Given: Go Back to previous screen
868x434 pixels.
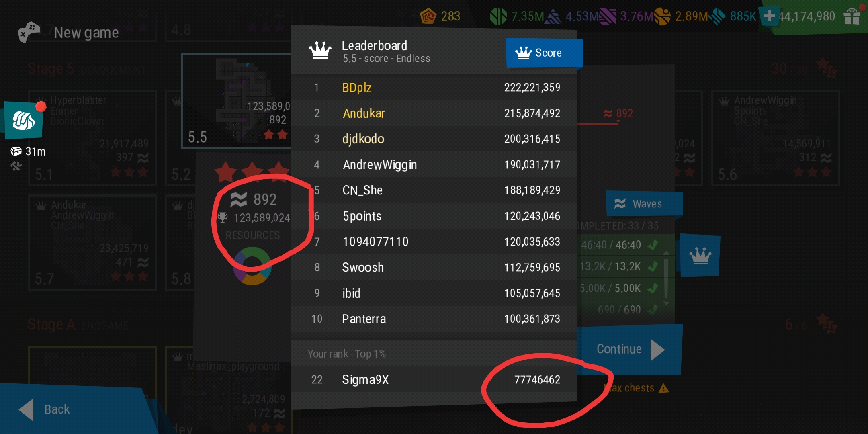Looking at the screenshot, I should click(44, 409).
